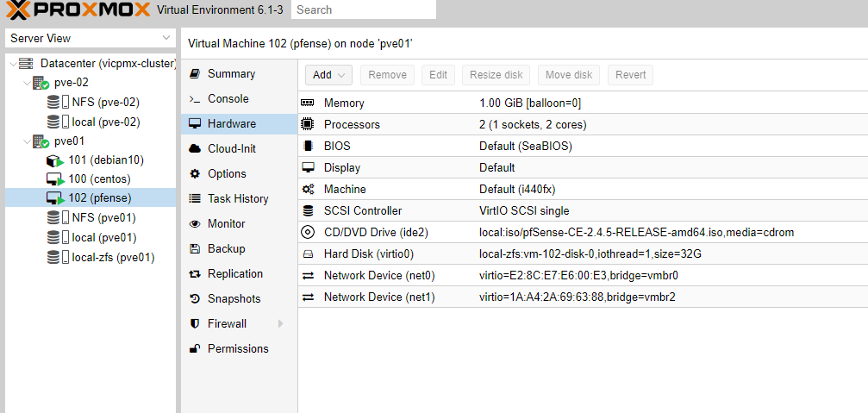The image size is (868, 413).
Task: Open the Backup tab
Action: coord(239,249)
